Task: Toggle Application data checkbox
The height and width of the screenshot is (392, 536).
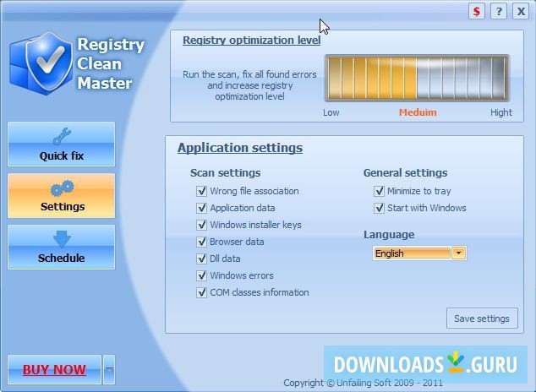Action: (x=201, y=208)
